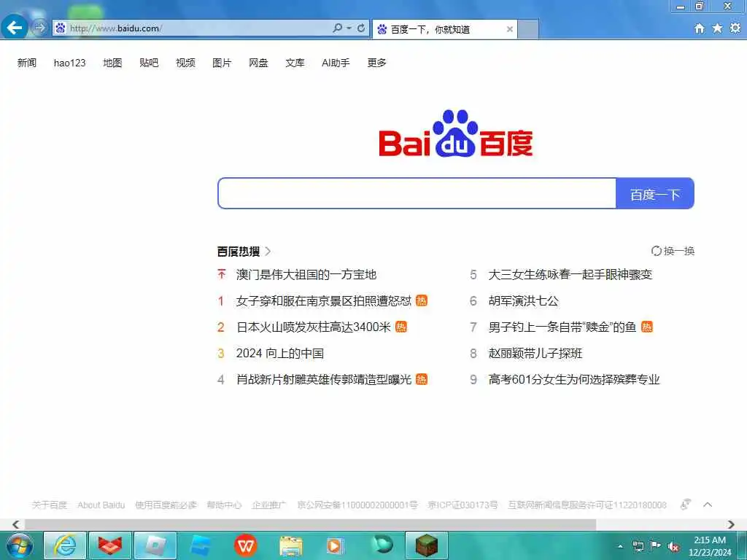Click the Refresh page icon
747x560 pixels.
(x=361, y=28)
